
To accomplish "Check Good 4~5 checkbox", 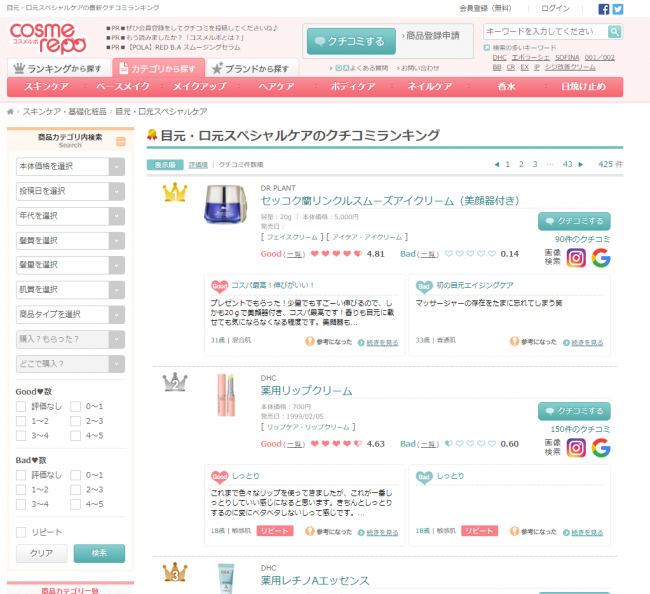I will tap(75, 436).
